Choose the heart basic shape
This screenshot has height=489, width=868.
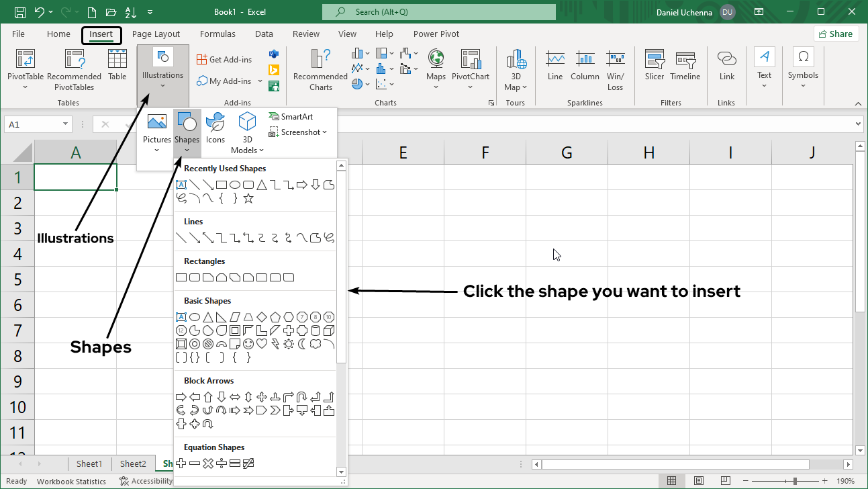(x=262, y=344)
